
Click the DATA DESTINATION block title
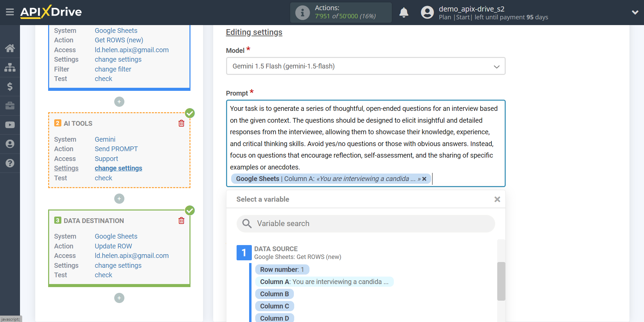(94, 221)
